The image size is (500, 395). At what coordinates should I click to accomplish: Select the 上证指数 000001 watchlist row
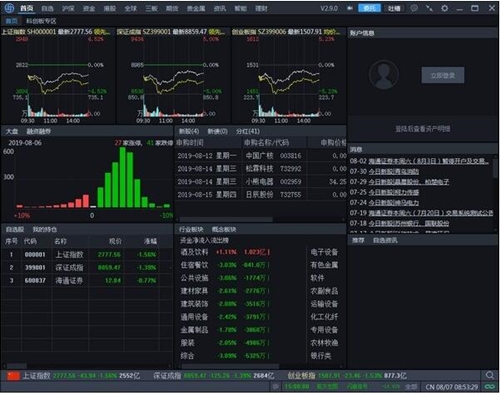87,255
